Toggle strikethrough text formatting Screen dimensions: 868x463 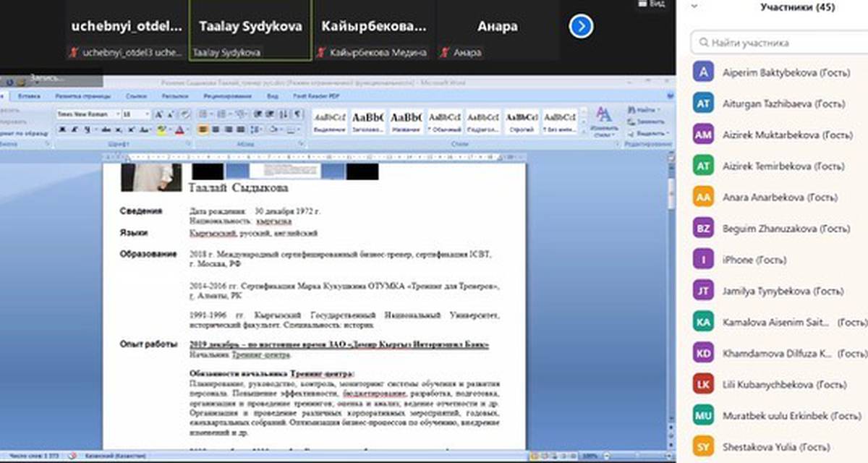[106, 129]
